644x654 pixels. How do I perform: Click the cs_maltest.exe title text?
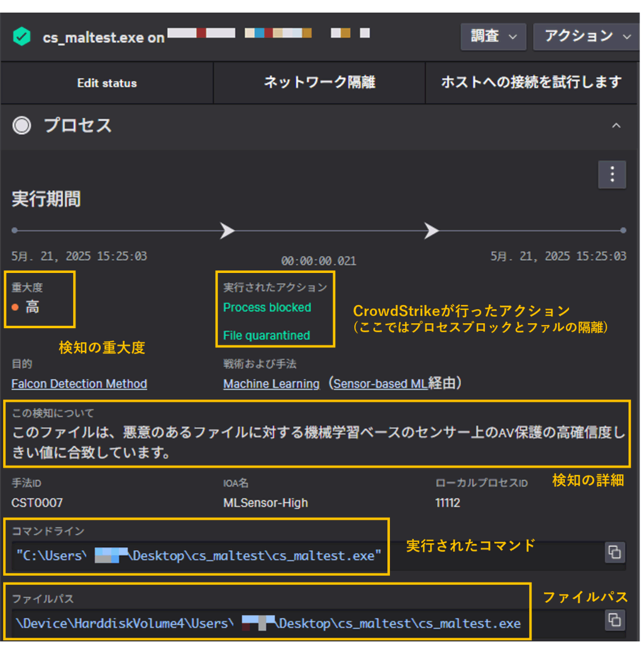(103, 38)
